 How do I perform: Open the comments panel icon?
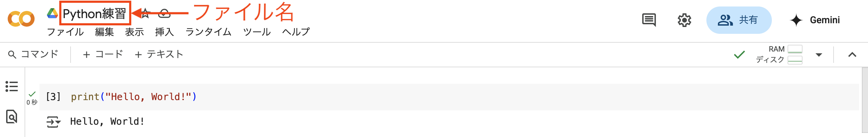coord(649,20)
